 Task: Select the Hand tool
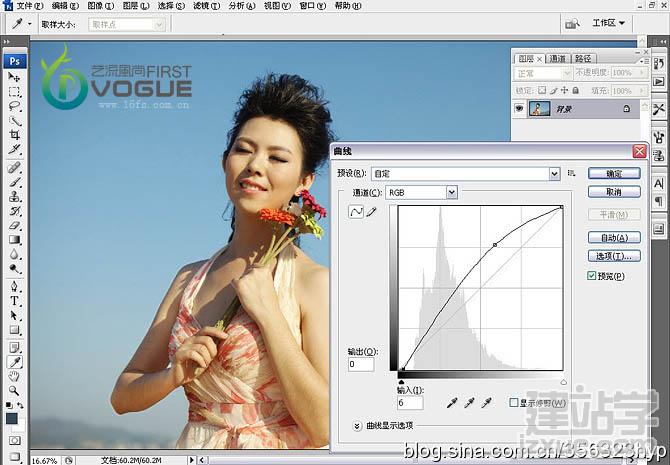tap(14, 377)
